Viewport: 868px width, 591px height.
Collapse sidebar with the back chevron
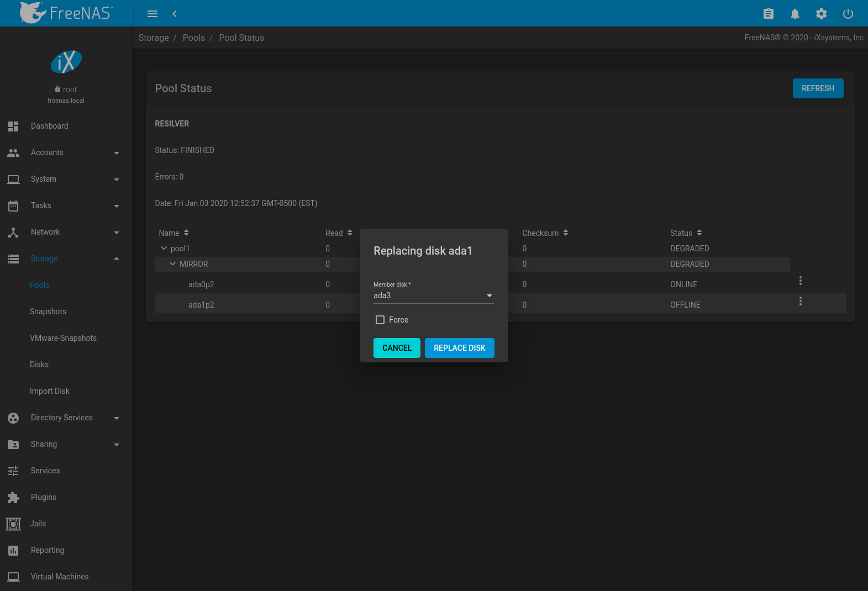(175, 14)
